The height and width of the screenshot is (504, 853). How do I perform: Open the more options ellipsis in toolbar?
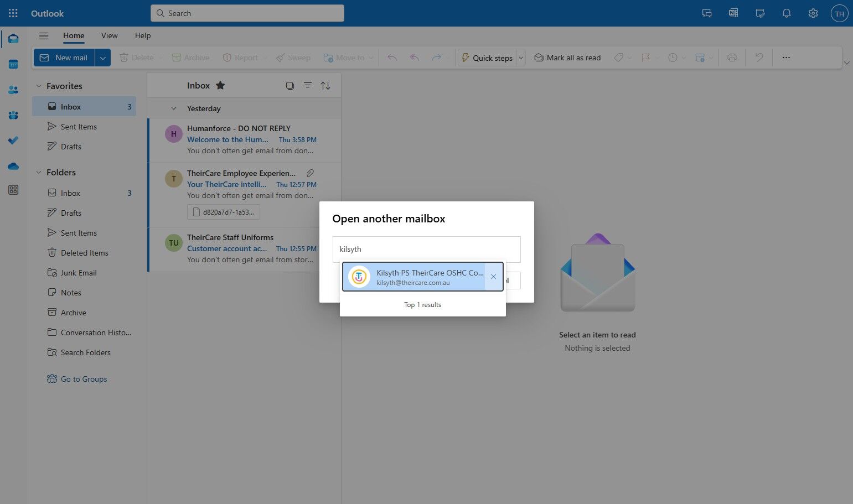point(786,58)
